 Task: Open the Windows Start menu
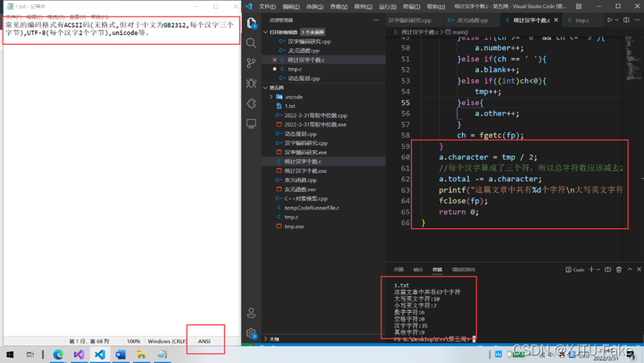point(10,354)
